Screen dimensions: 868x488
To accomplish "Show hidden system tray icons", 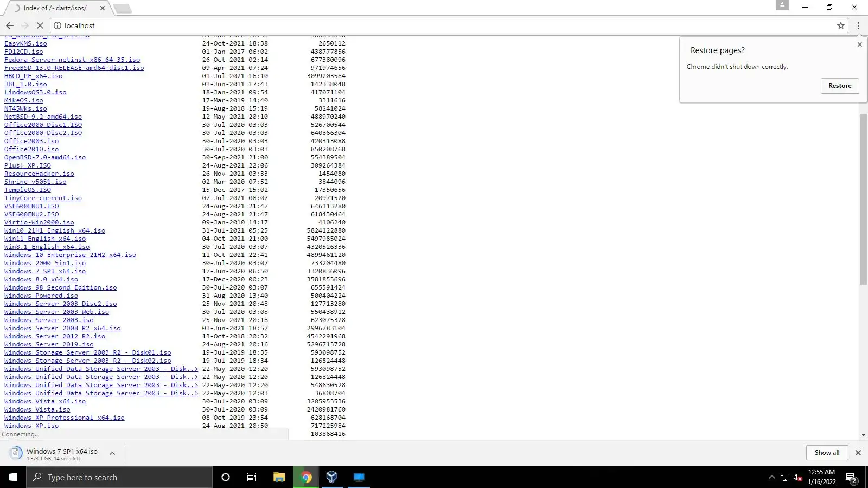I will pyautogui.click(x=771, y=477).
